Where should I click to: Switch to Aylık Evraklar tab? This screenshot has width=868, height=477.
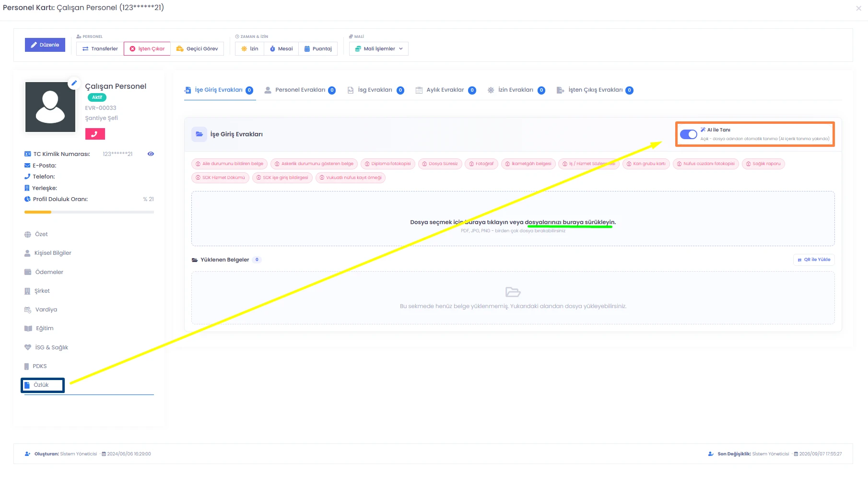(x=446, y=90)
